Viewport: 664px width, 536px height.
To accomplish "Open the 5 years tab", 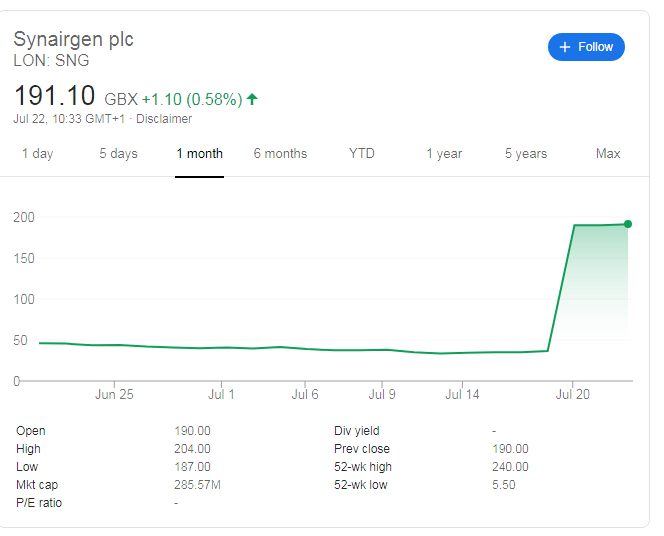I will [x=526, y=153].
